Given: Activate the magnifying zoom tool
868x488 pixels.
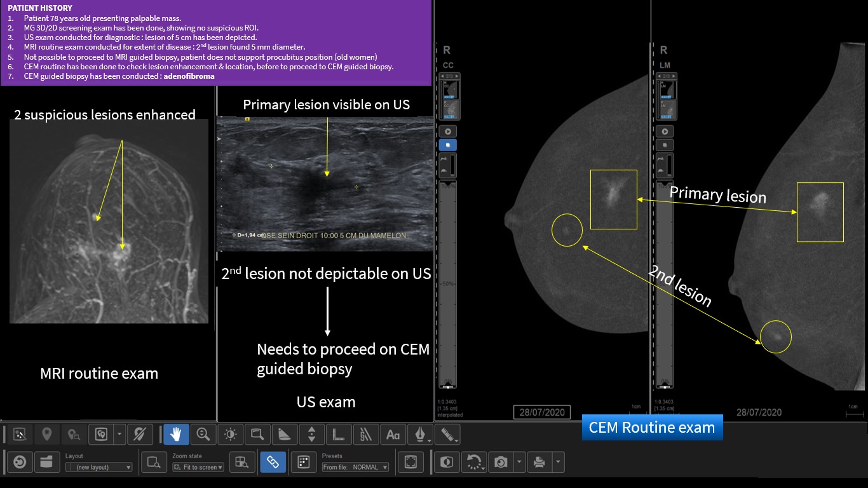Looking at the screenshot, I should pos(203,435).
